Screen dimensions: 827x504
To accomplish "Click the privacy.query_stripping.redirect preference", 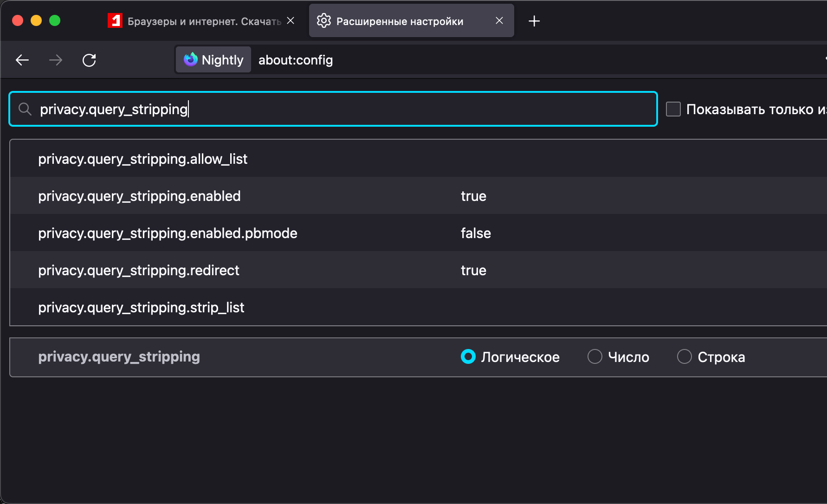I will [138, 270].
